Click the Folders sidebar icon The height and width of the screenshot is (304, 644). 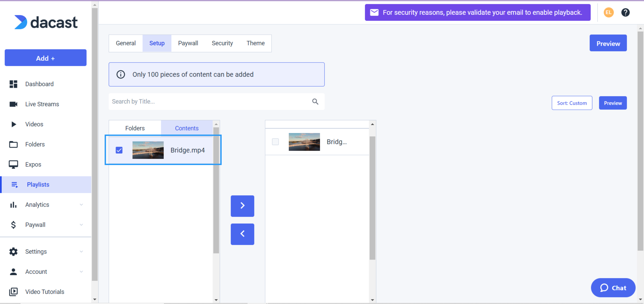pos(14,144)
